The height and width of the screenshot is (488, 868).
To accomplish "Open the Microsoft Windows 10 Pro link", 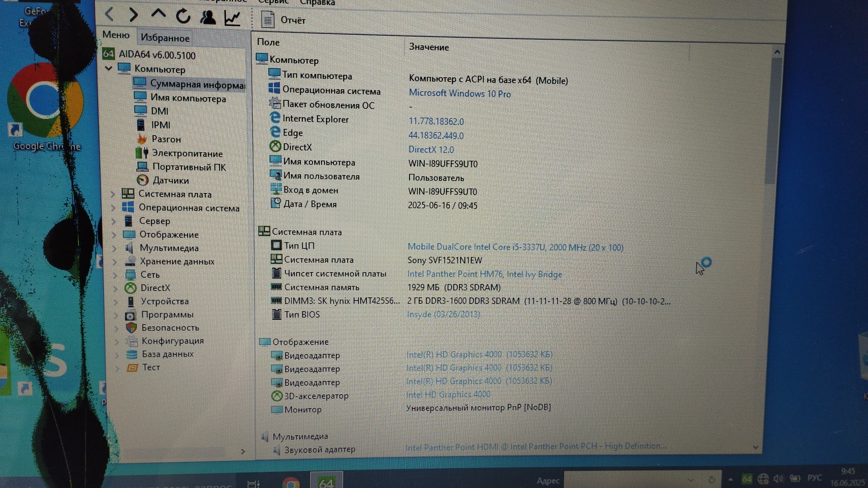I will tap(459, 94).
